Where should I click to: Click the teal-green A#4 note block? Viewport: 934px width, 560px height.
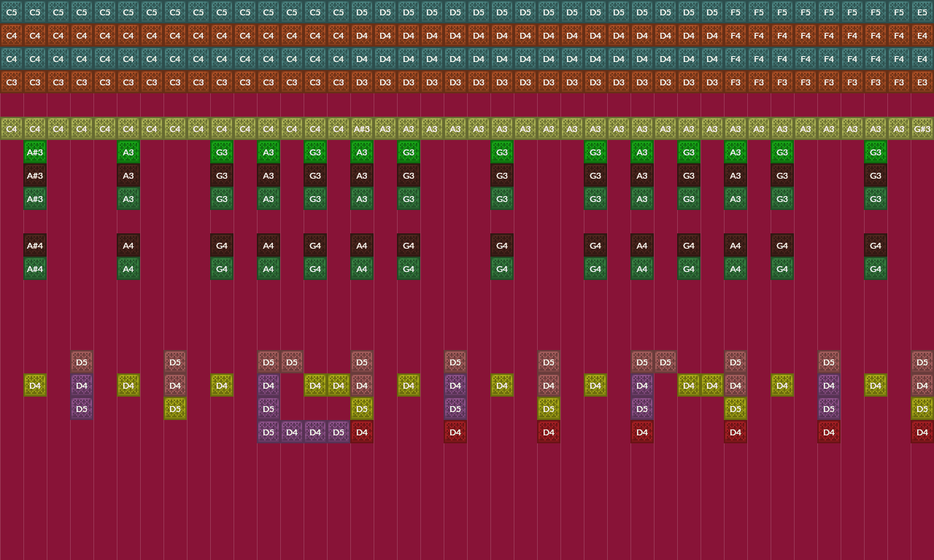pos(34,268)
